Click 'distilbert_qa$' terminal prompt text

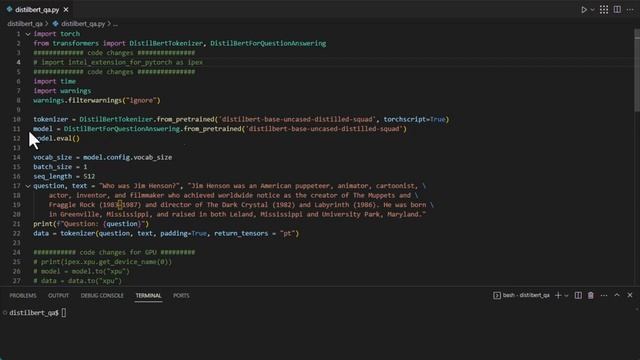click(x=34, y=313)
